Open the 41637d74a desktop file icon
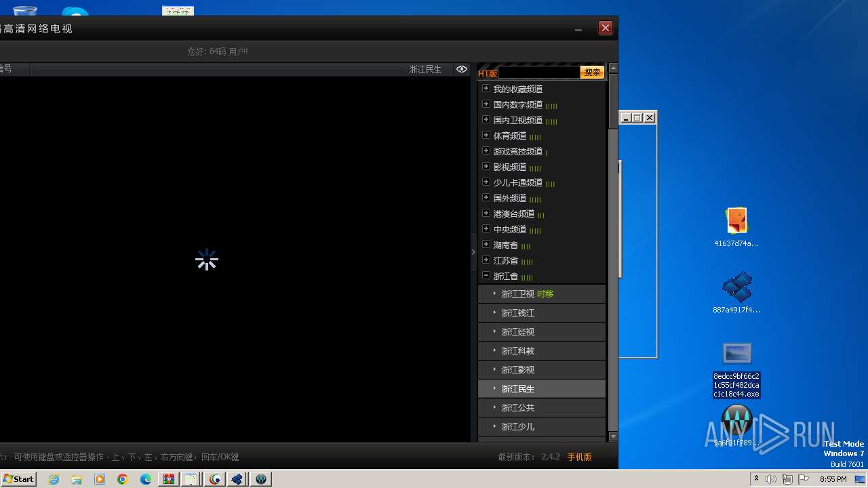 pos(736,228)
